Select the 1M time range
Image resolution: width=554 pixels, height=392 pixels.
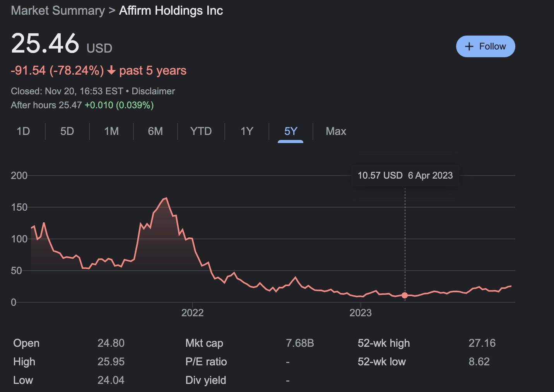coord(111,131)
